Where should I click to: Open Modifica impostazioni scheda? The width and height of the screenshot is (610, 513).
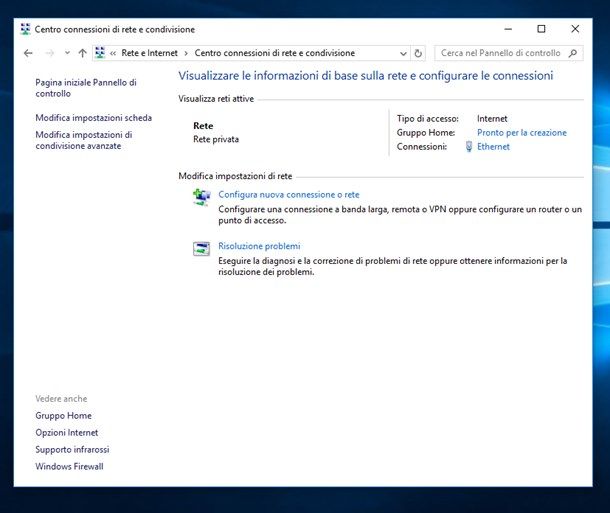pyautogui.click(x=93, y=118)
